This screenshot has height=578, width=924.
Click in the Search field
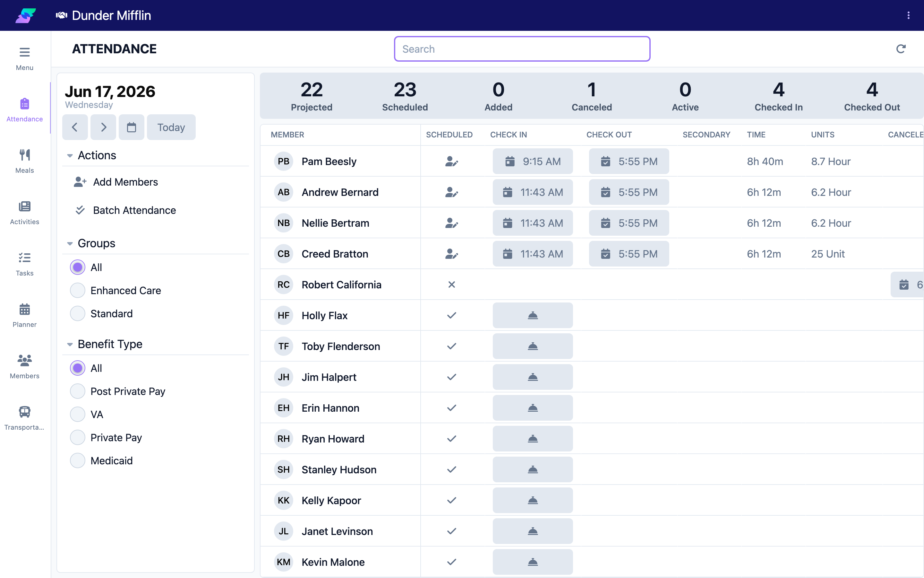pos(522,49)
